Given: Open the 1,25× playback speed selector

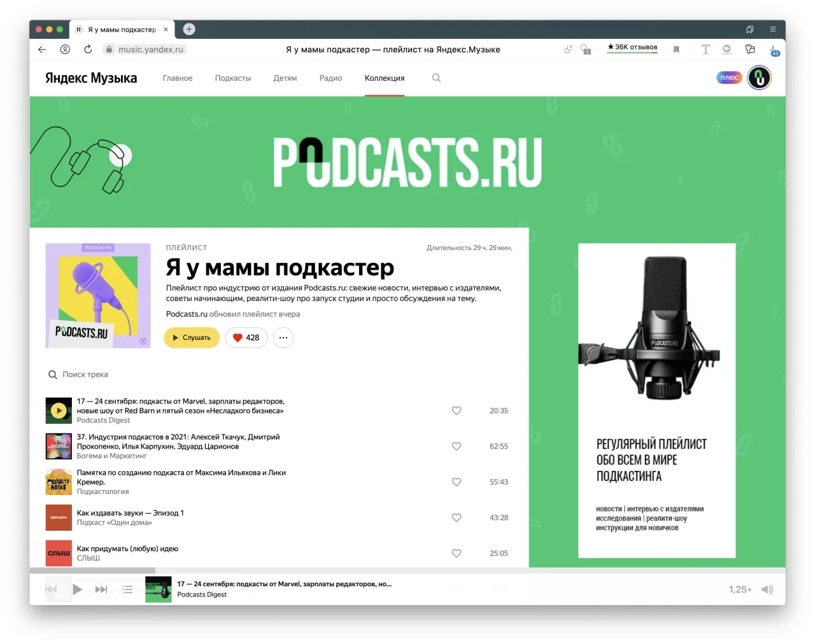Looking at the screenshot, I should click(x=740, y=590).
